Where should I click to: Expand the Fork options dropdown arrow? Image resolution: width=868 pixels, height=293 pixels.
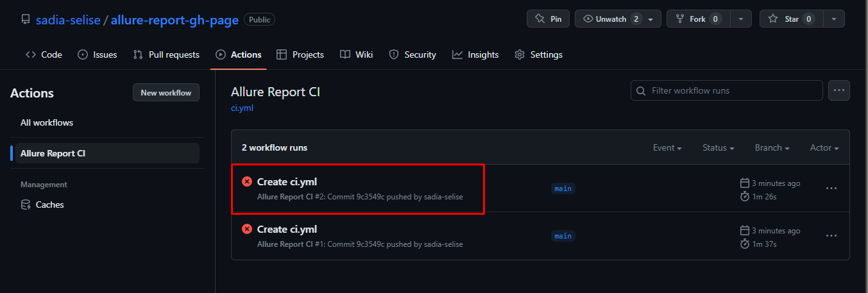point(741,19)
